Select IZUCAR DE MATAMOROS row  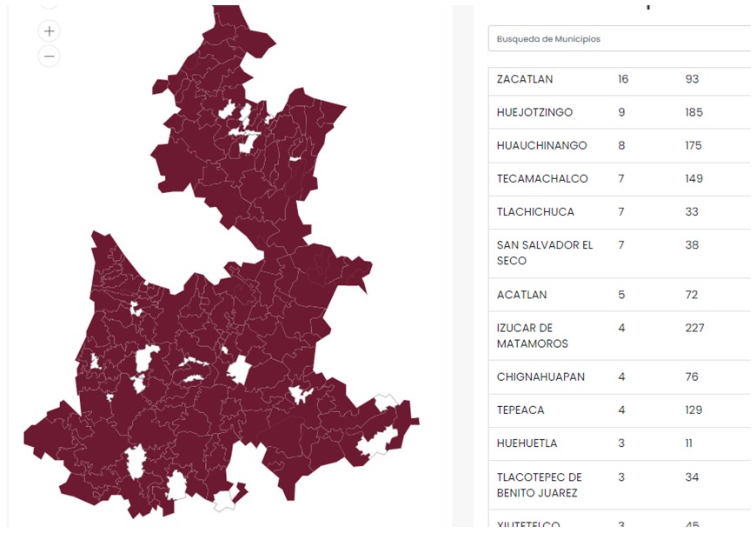point(532,336)
